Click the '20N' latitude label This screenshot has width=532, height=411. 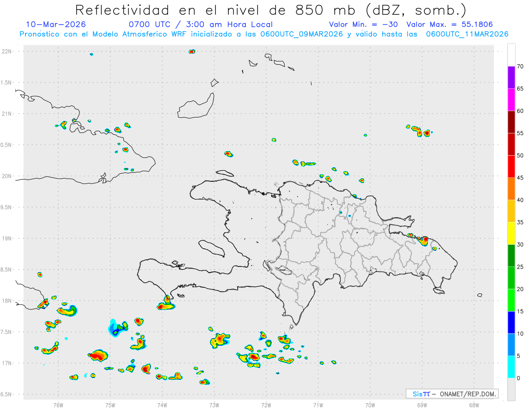(x=7, y=176)
